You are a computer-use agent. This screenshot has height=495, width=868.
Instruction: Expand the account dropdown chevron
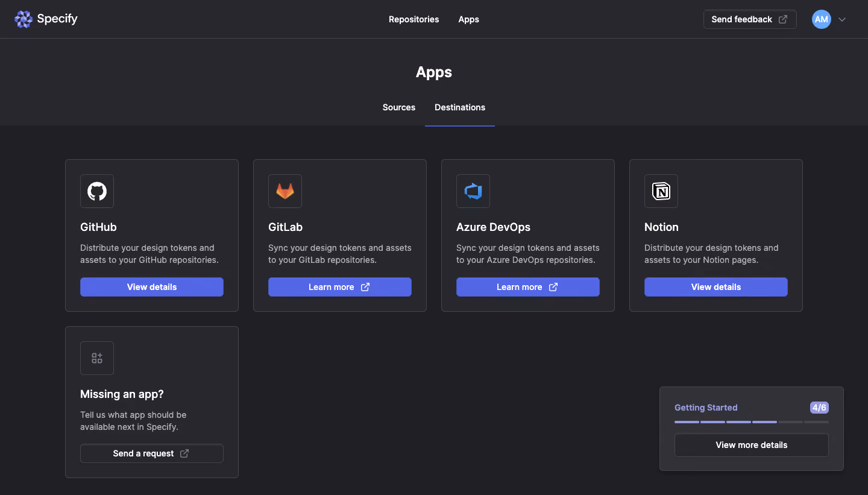coord(842,19)
